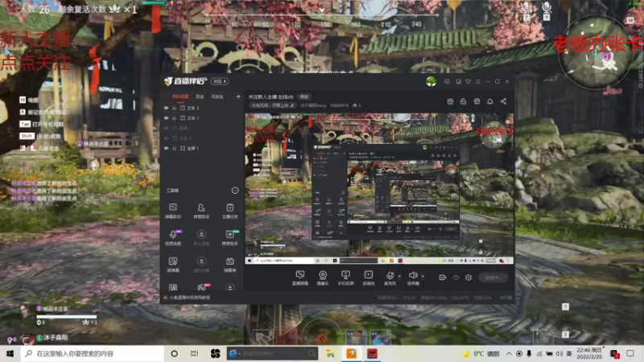Select the active red scene tab
The height and width of the screenshot is (362, 644).
(x=180, y=97)
